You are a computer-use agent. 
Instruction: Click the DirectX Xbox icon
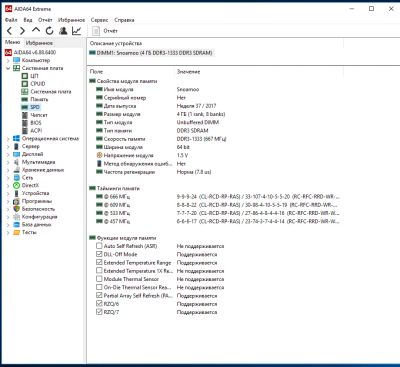pyautogui.click(x=16, y=186)
